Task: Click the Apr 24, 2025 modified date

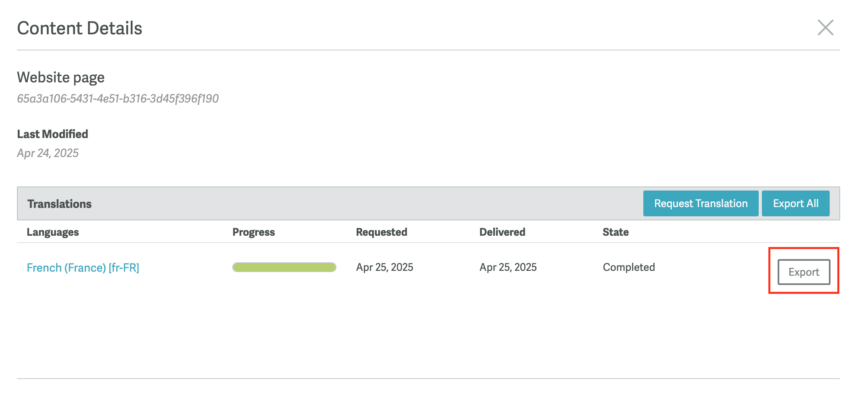Action: click(48, 153)
